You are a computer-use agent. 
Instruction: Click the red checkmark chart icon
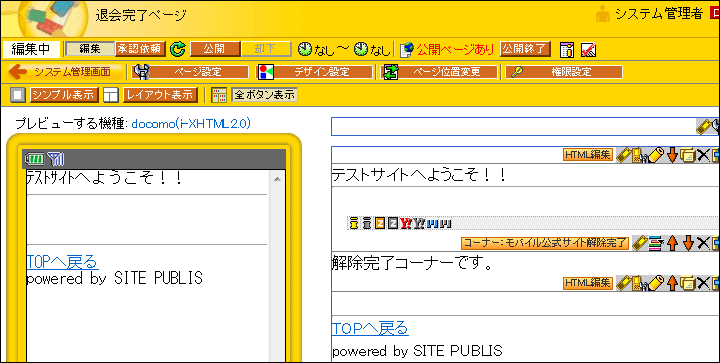(x=588, y=50)
